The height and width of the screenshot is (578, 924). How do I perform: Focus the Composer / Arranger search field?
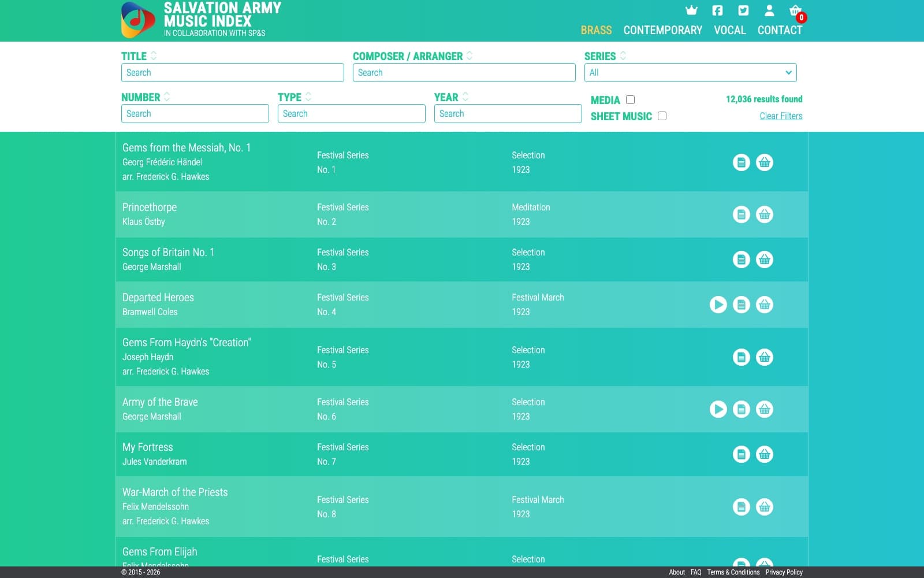click(x=464, y=72)
